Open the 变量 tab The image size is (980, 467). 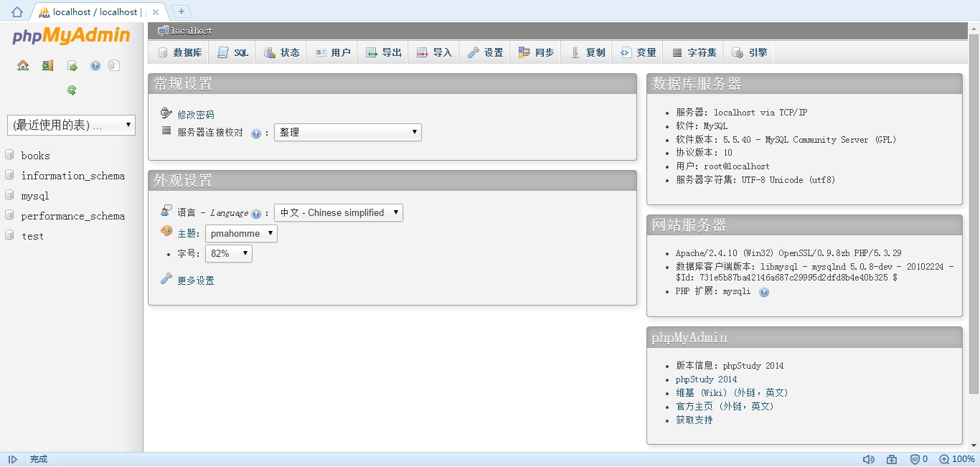click(x=638, y=52)
